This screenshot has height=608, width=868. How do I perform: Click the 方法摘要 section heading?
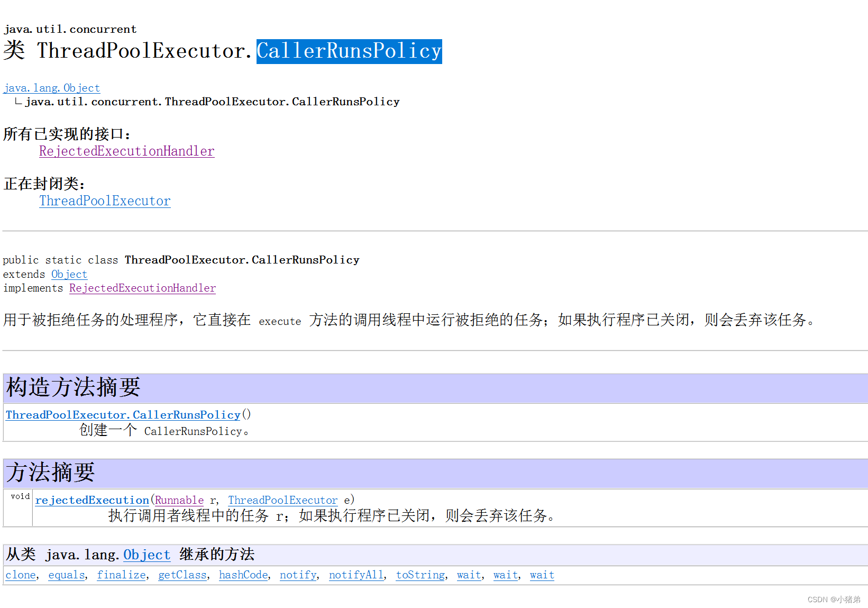[x=50, y=473]
